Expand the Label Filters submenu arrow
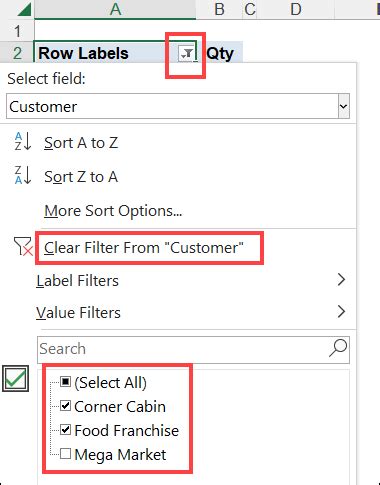The height and width of the screenshot is (485, 380). point(341,280)
